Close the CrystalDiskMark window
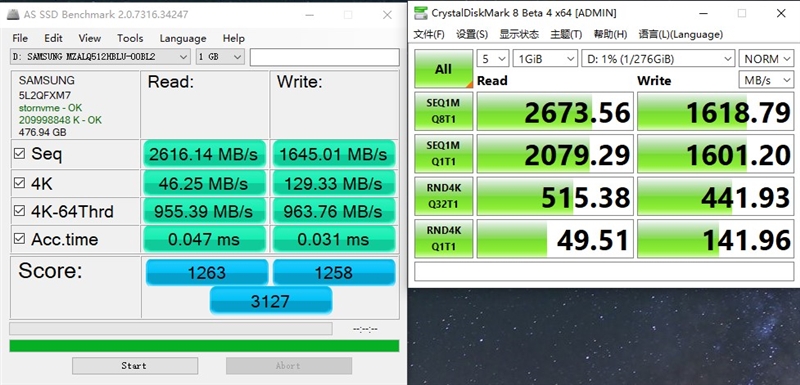The width and height of the screenshot is (800, 385). [781, 13]
